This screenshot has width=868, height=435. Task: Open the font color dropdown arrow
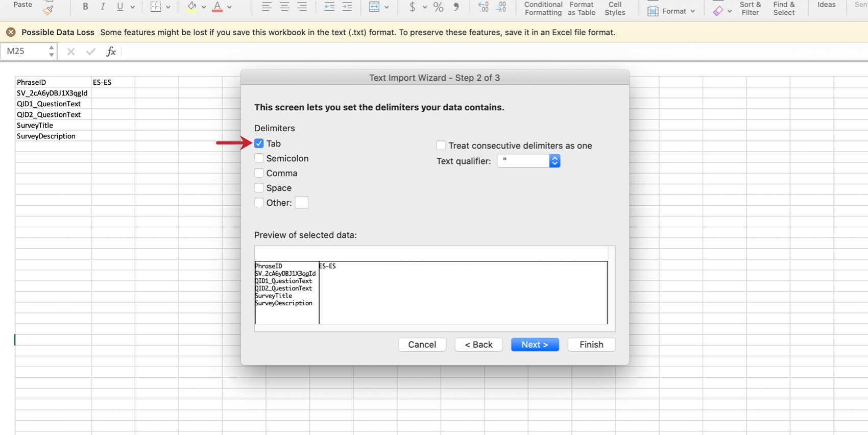pyautogui.click(x=229, y=7)
